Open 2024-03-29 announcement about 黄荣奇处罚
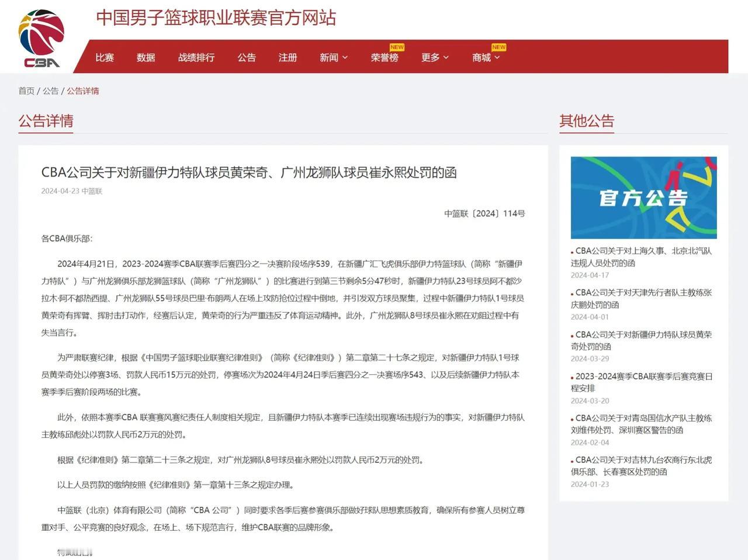The height and width of the screenshot is (560, 748). [642, 340]
